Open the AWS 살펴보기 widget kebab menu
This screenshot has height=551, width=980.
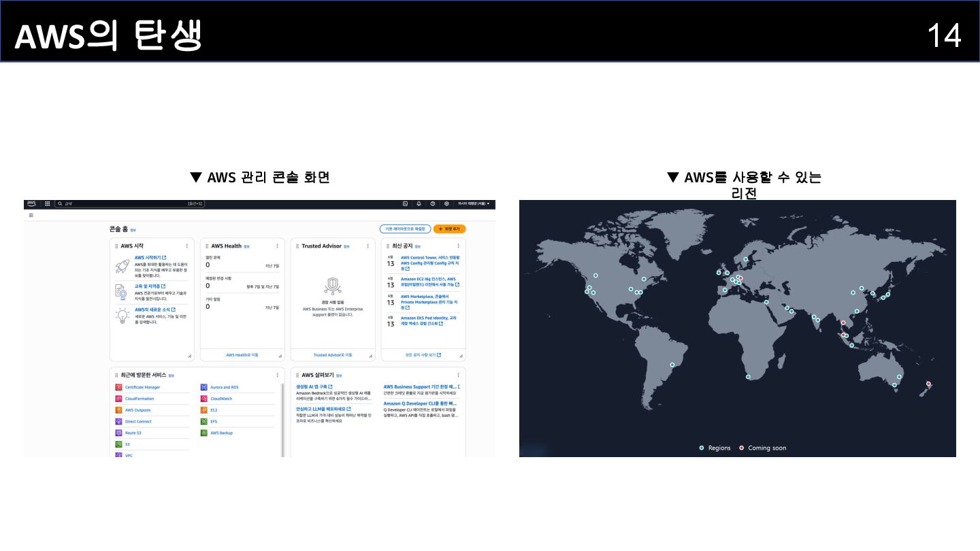coord(459,375)
